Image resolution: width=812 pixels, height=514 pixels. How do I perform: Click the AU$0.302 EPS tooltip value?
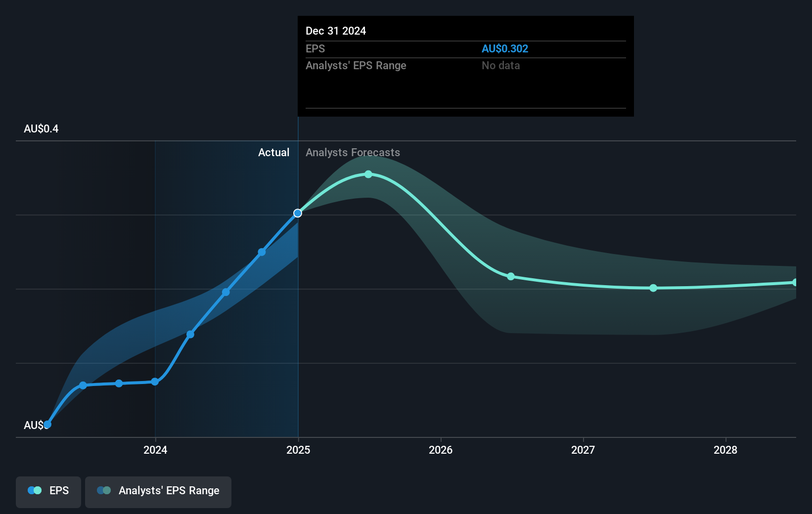click(x=505, y=48)
